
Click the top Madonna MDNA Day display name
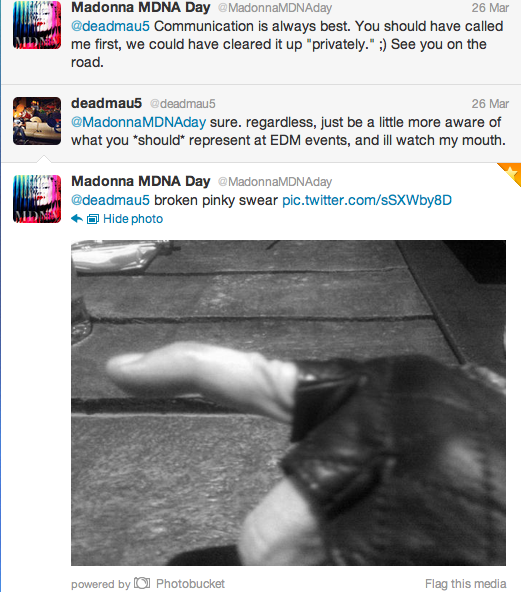pos(141,7)
